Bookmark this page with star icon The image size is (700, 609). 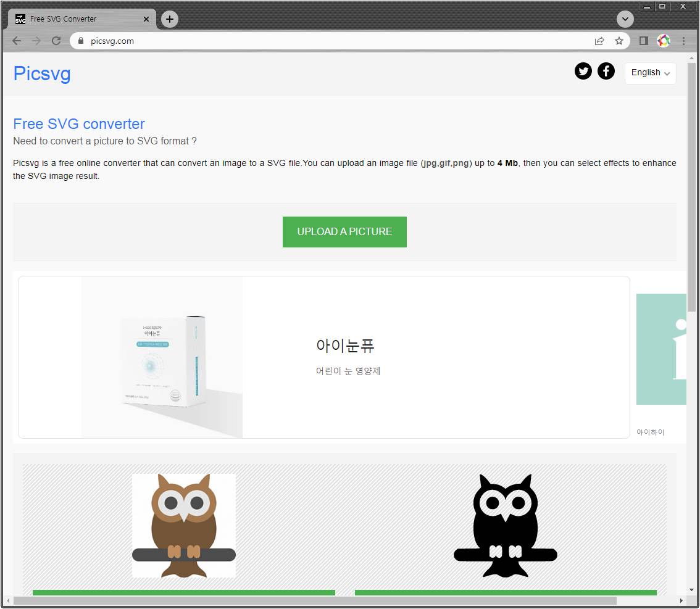click(x=619, y=41)
